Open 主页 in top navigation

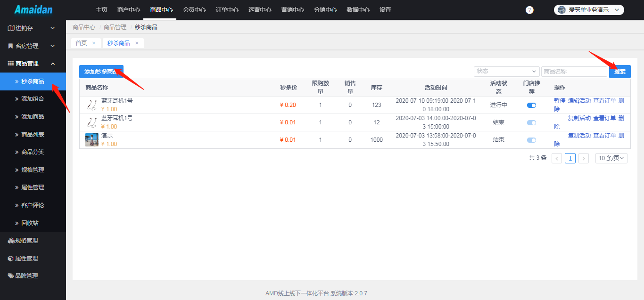pyautogui.click(x=101, y=10)
